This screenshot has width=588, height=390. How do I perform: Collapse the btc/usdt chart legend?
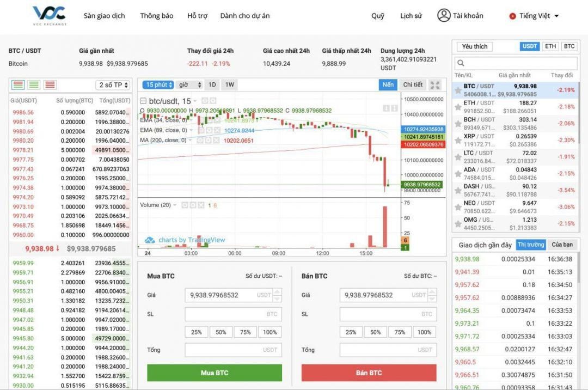pyautogui.click(x=143, y=101)
